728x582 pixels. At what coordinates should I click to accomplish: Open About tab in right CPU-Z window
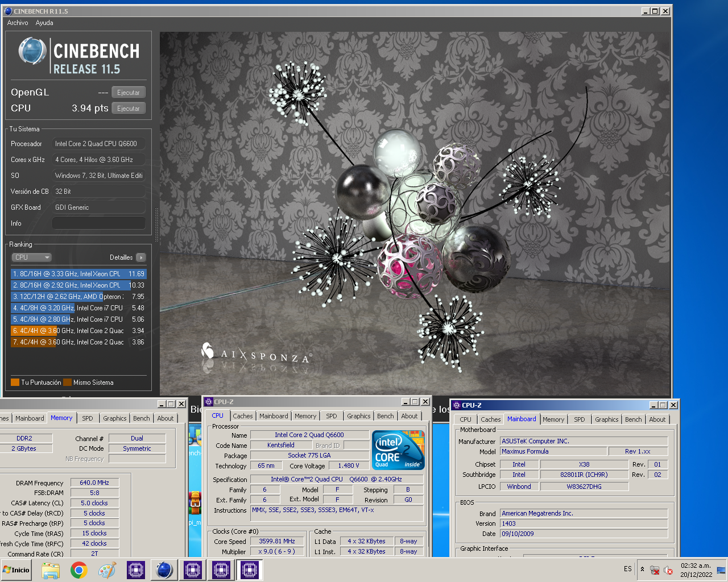click(x=657, y=419)
